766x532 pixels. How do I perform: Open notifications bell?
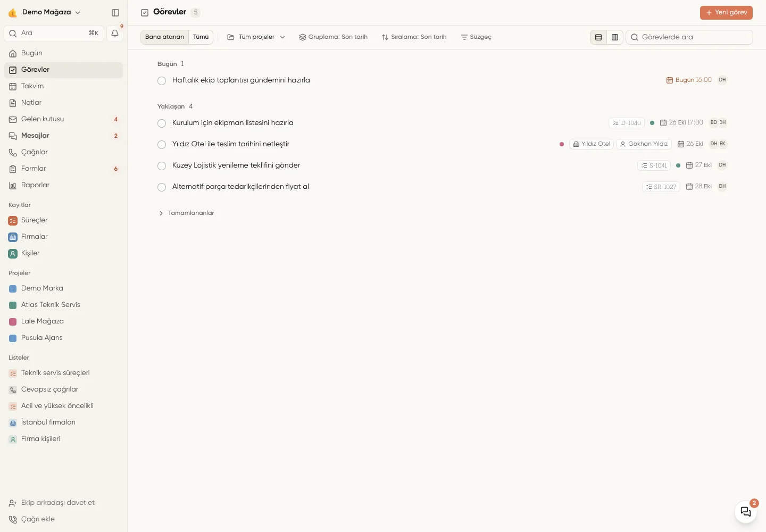pyautogui.click(x=115, y=33)
